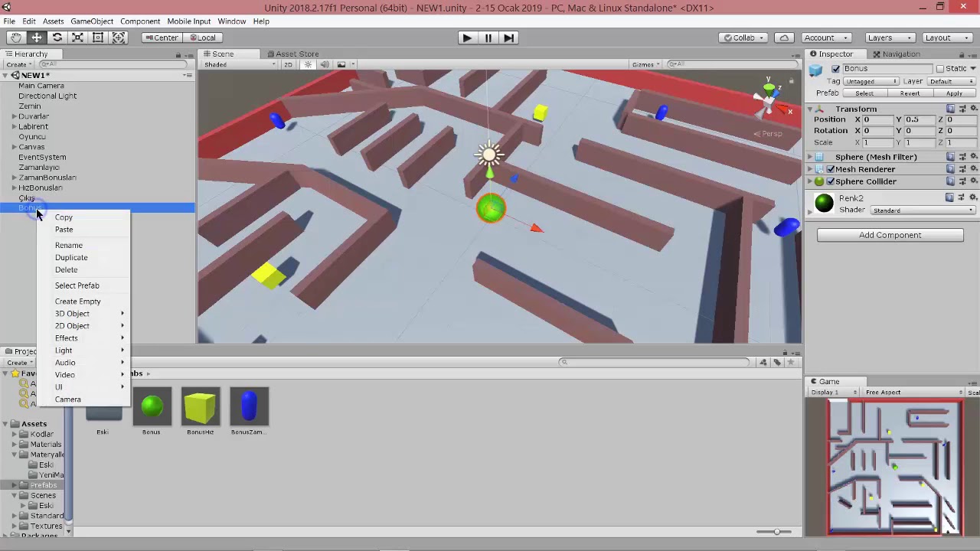Open the GameObject menu
The image size is (980, 551).
(x=92, y=21)
